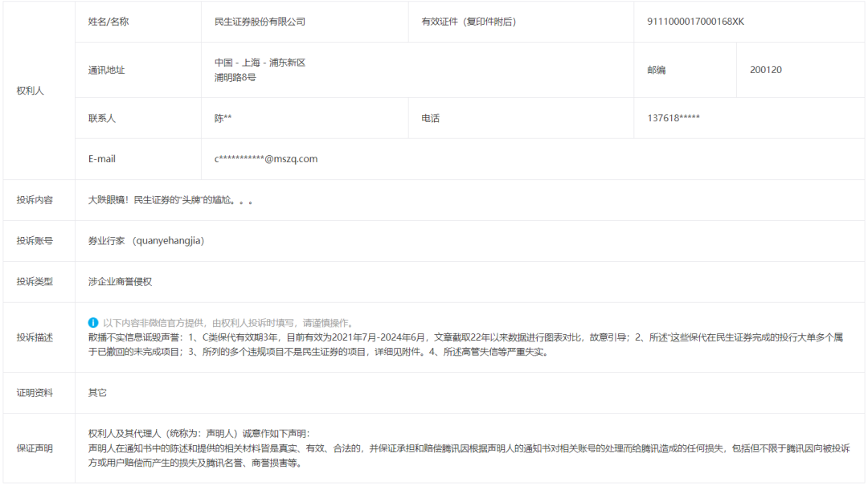Click the 投诉类型 row label
Viewport: 868px width, 486px height.
[x=35, y=282]
